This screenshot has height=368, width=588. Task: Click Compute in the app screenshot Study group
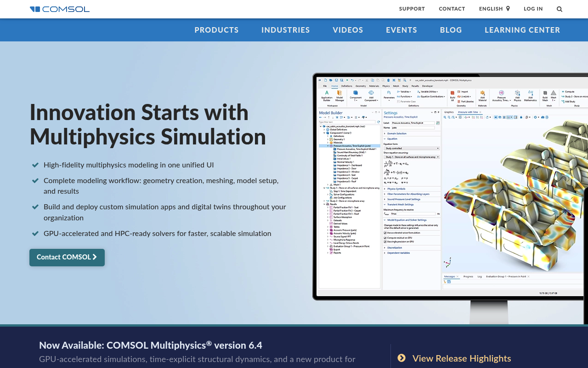568,92
